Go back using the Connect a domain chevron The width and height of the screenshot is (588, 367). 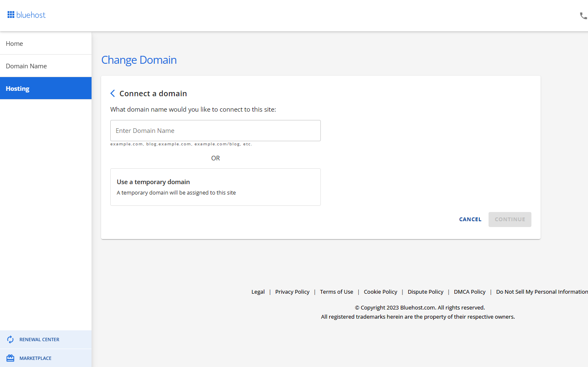pyautogui.click(x=112, y=93)
